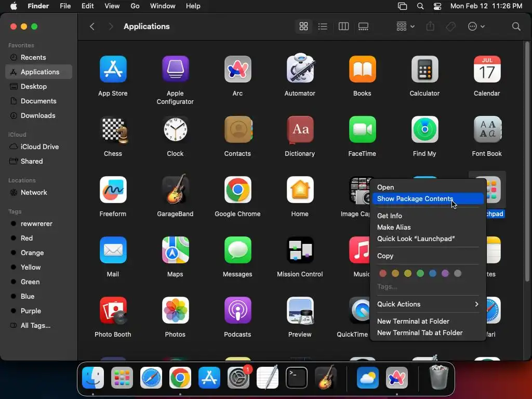Select the Apple Configurator app icon

point(176,69)
